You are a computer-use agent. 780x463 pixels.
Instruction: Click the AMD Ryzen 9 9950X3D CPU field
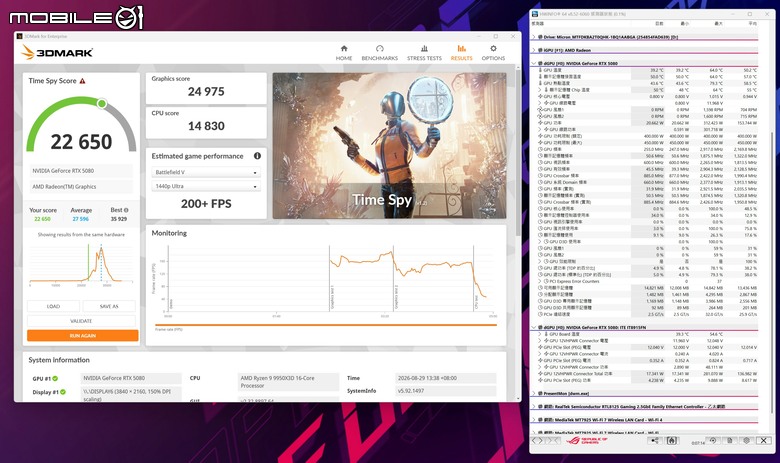[x=289, y=381]
